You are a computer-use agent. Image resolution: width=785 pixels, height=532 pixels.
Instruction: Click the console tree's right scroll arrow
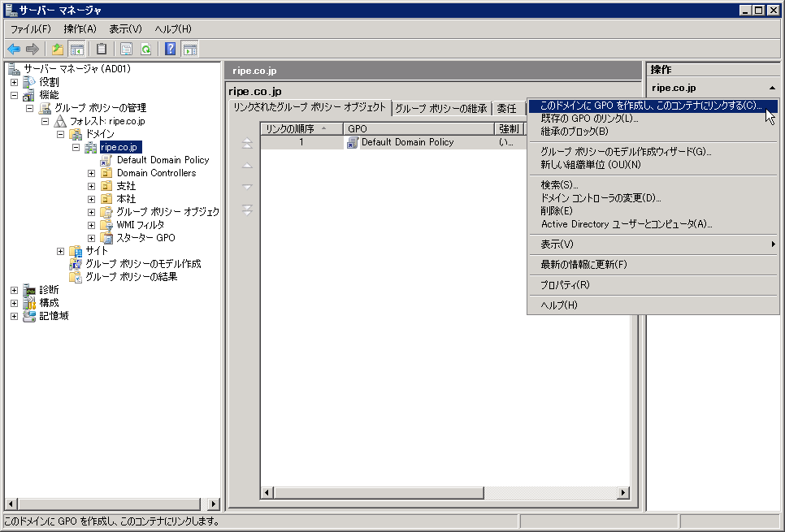click(213, 504)
